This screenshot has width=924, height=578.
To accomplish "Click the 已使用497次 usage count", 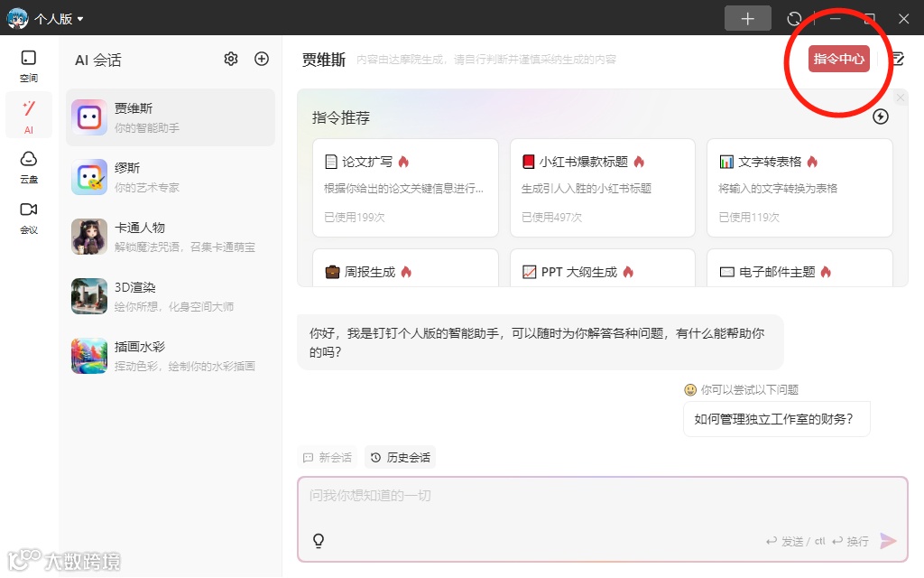I will pyautogui.click(x=551, y=217).
